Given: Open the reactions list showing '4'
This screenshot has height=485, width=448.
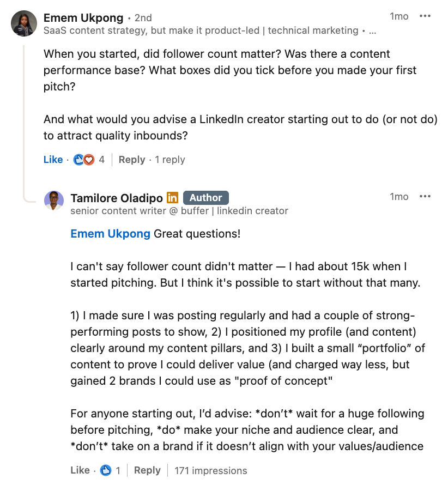Looking at the screenshot, I should [99, 159].
